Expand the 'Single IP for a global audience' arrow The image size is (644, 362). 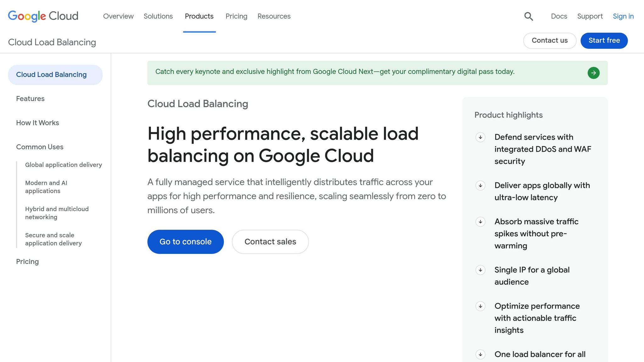[480, 270]
